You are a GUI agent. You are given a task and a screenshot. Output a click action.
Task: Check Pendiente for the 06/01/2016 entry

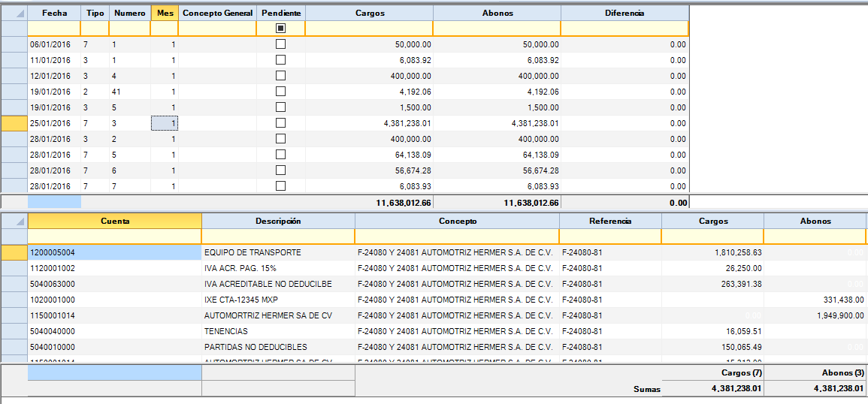click(x=280, y=44)
